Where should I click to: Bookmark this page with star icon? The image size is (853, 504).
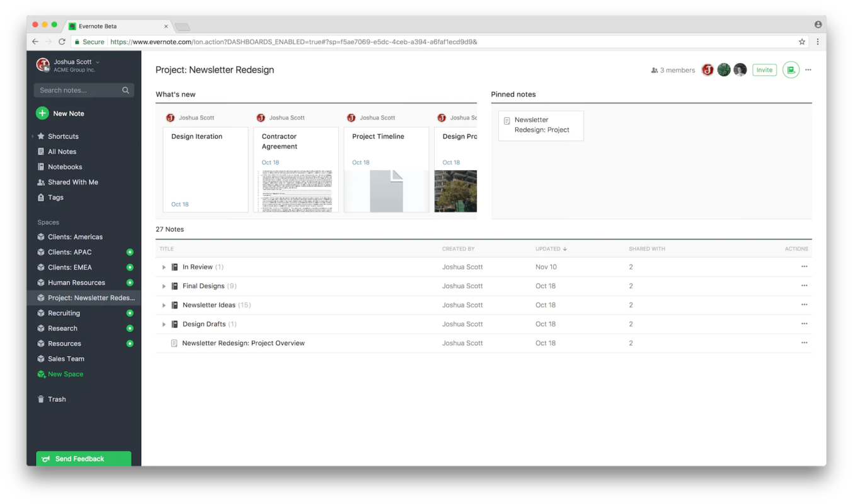pos(802,42)
